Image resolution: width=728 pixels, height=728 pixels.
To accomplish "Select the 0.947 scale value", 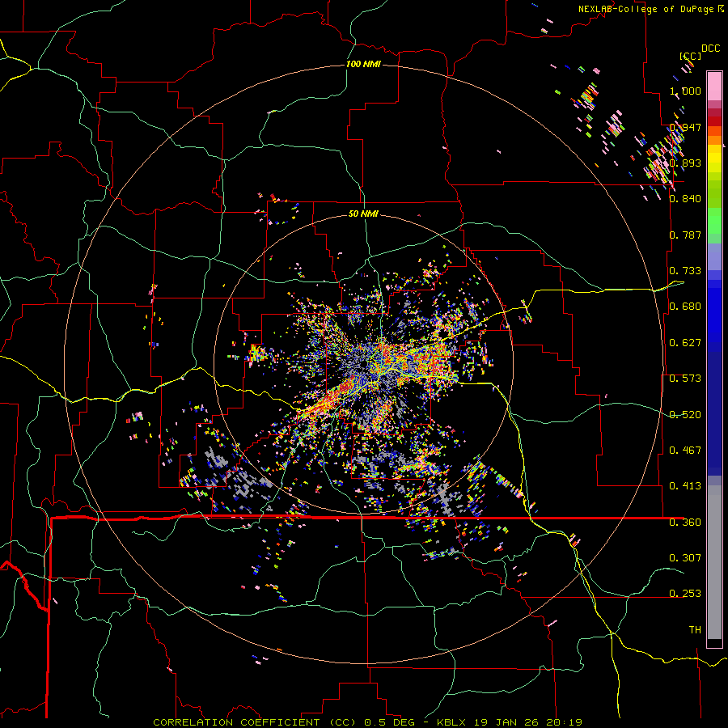I will pyautogui.click(x=685, y=127).
